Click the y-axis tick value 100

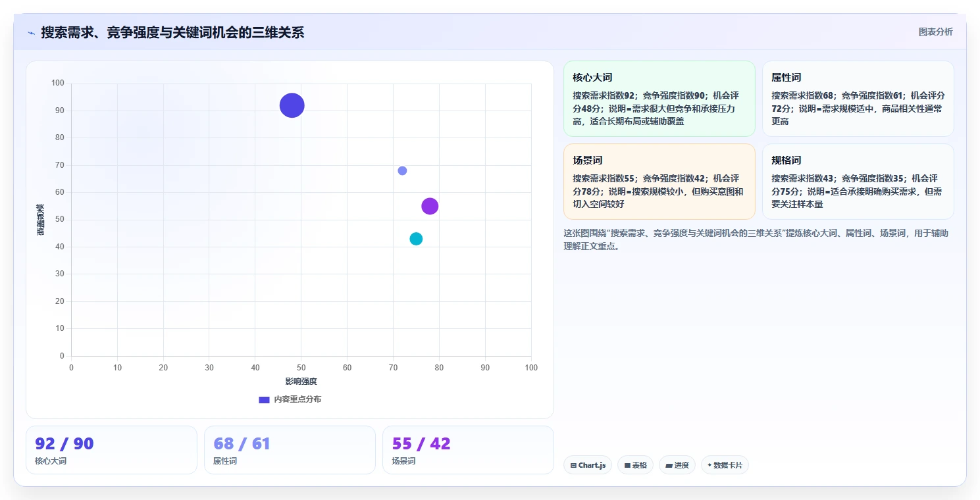(x=58, y=84)
